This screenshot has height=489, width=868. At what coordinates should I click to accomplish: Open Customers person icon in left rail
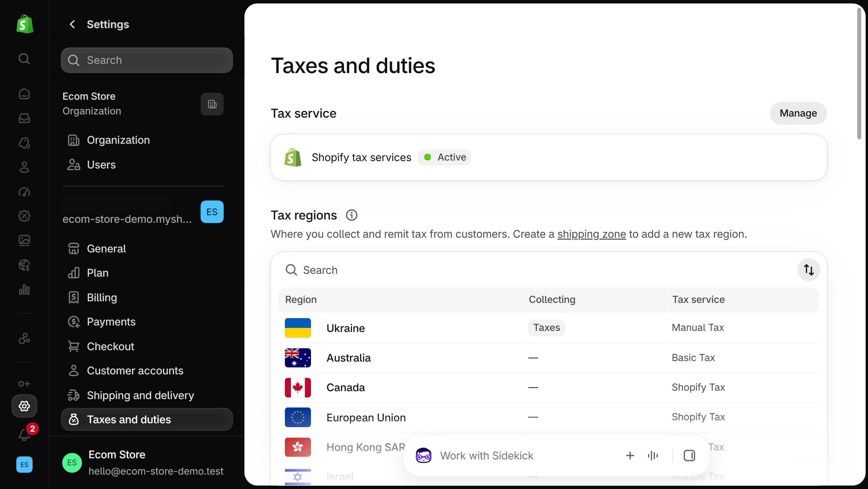pyautogui.click(x=24, y=167)
